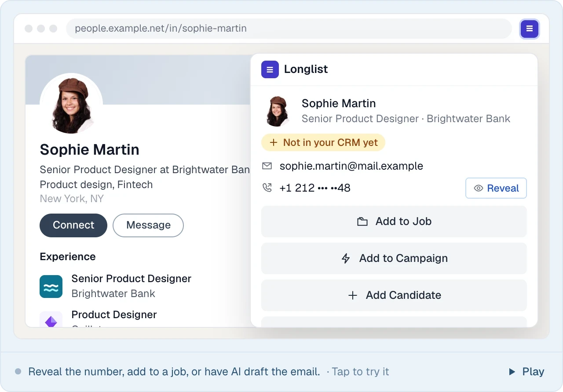Click the Tap to try it caption text
The image size is (563, 392).
360,372
